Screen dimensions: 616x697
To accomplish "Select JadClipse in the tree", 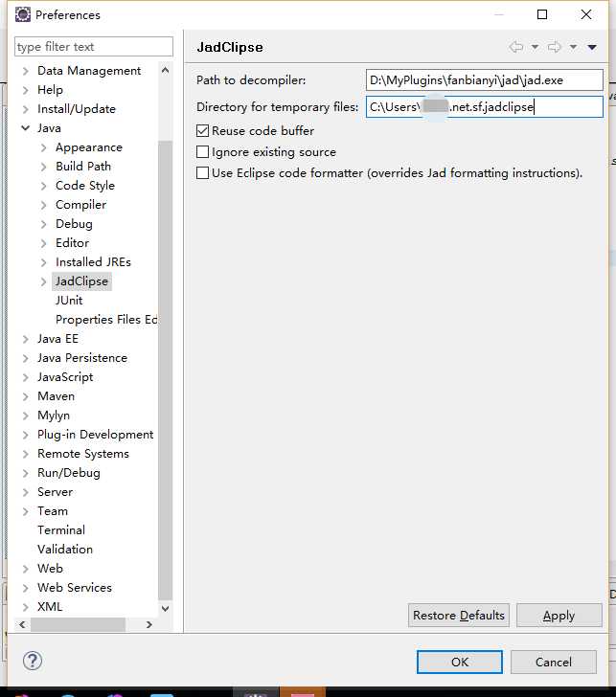I will click(x=81, y=281).
